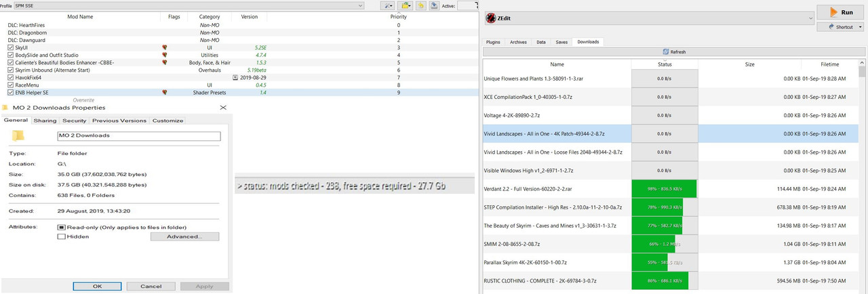
Task: Select the RUSTIC CLOTHING COMPLETE 2K download
Action: pyautogui.click(x=671, y=280)
